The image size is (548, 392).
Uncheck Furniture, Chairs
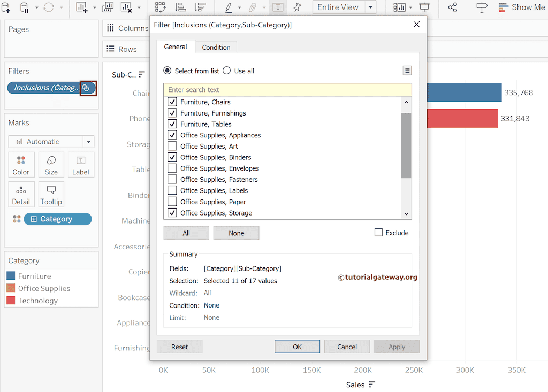click(172, 102)
